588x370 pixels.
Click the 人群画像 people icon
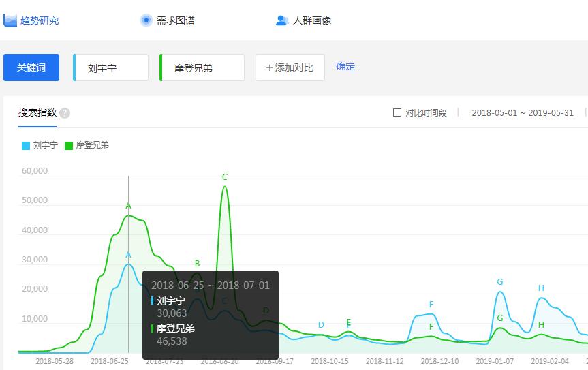(x=282, y=20)
